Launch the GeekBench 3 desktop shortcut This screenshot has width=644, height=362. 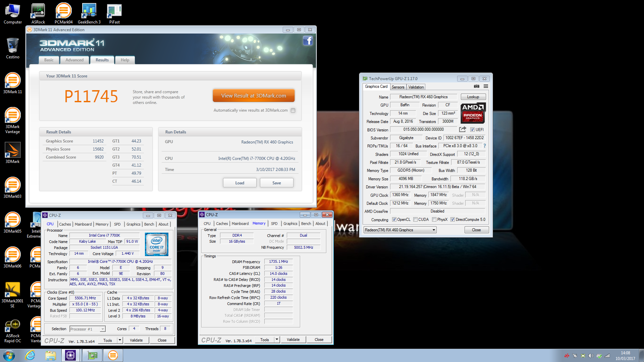[x=89, y=14]
